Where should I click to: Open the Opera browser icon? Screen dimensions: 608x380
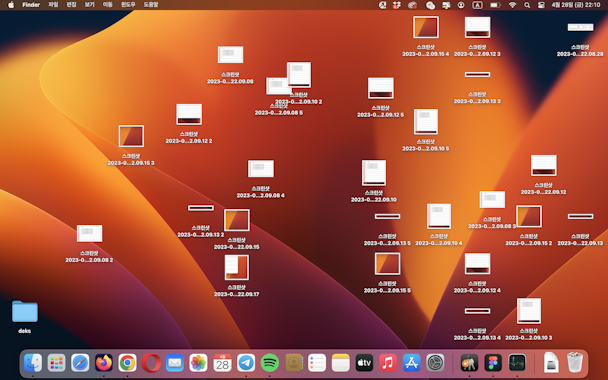point(151,363)
